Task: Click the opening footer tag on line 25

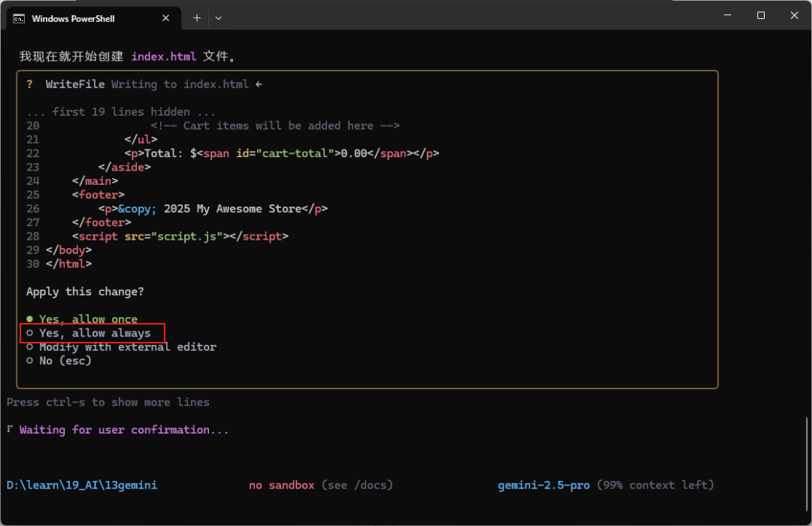Action: (x=98, y=195)
